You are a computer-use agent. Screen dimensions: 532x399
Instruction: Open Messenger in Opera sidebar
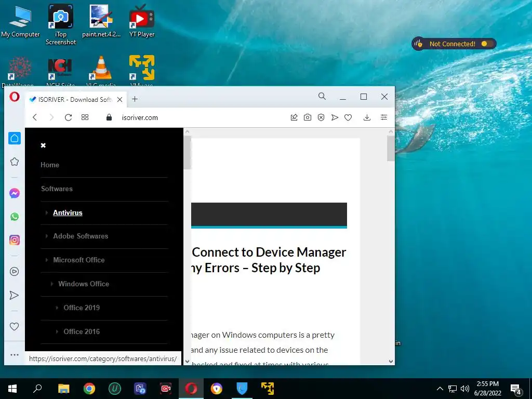click(x=14, y=193)
